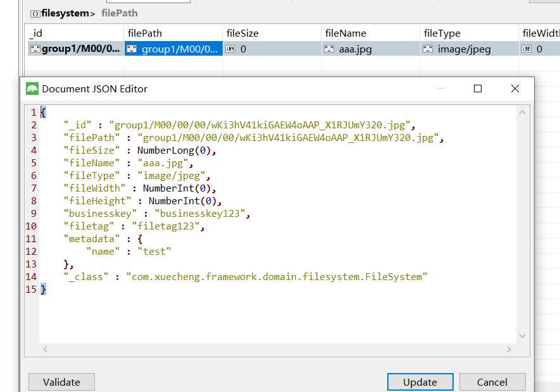
Task: Click NumberInt(0) on the fileWidth line
Action: (177, 188)
